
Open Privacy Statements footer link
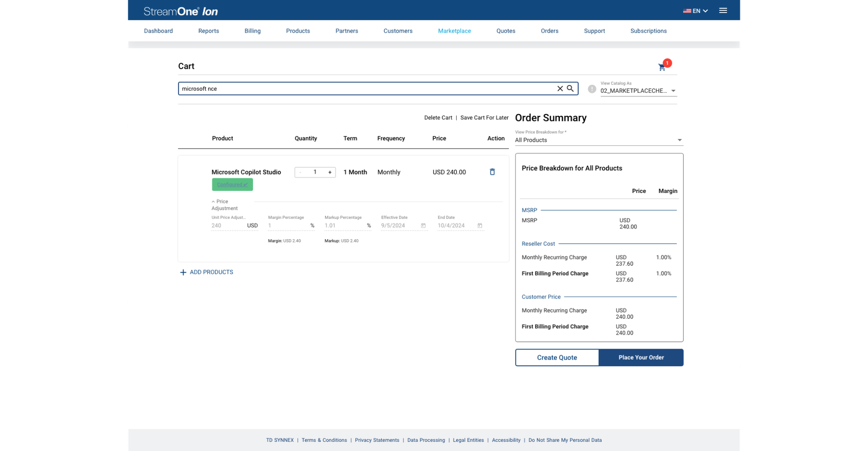pos(377,440)
